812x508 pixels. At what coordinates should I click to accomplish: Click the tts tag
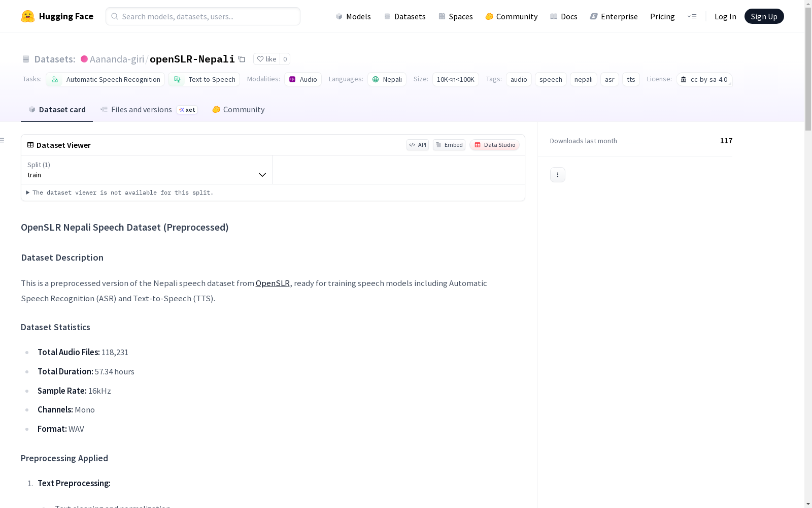click(631, 79)
